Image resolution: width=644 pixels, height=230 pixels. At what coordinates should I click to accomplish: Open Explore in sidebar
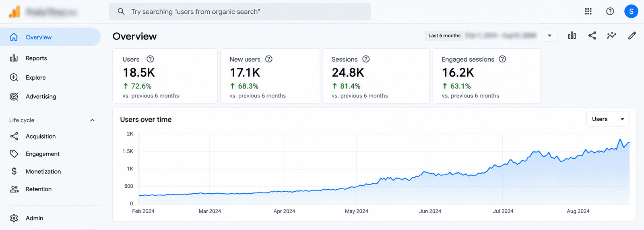tap(35, 77)
